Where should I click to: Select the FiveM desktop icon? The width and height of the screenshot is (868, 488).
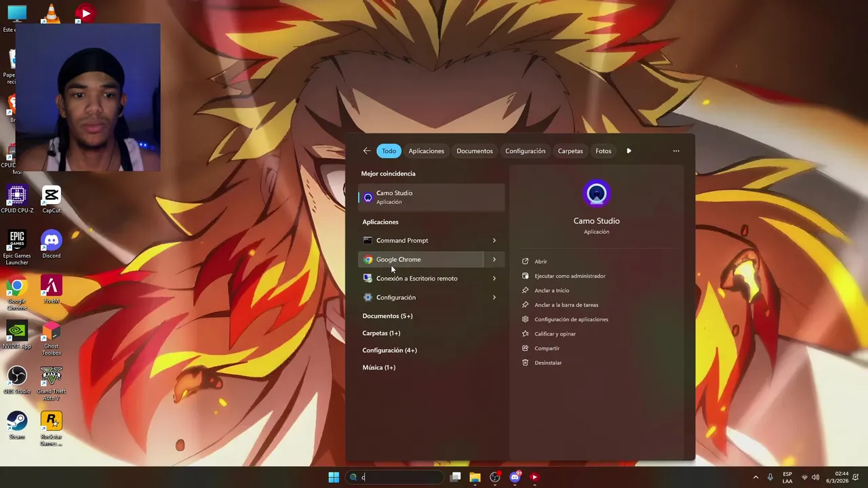point(52,290)
